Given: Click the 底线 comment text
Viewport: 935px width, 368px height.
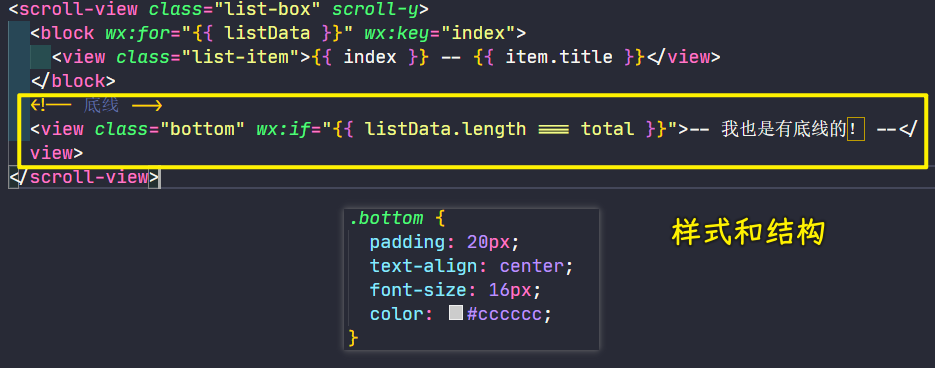Looking at the screenshot, I should tap(101, 106).
